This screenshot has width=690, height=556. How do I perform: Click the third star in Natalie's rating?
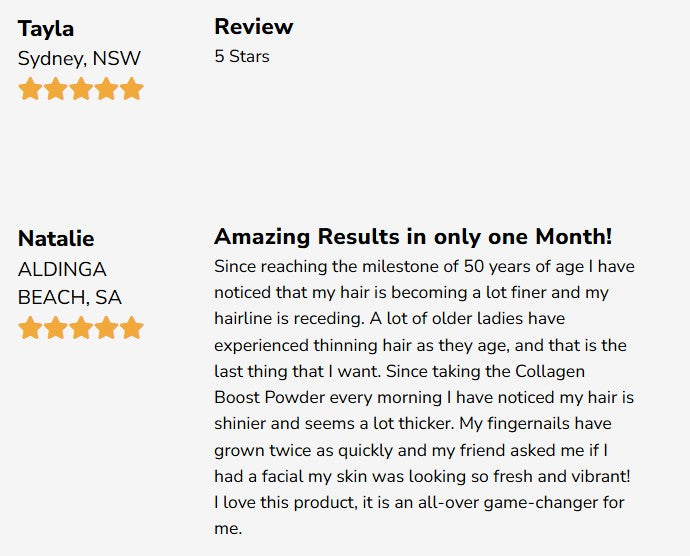[x=81, y=328]
